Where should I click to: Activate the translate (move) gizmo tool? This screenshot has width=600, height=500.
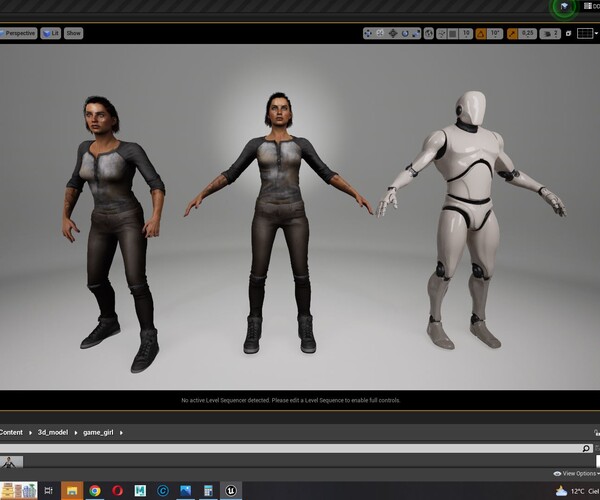click(x=393, y=34)
